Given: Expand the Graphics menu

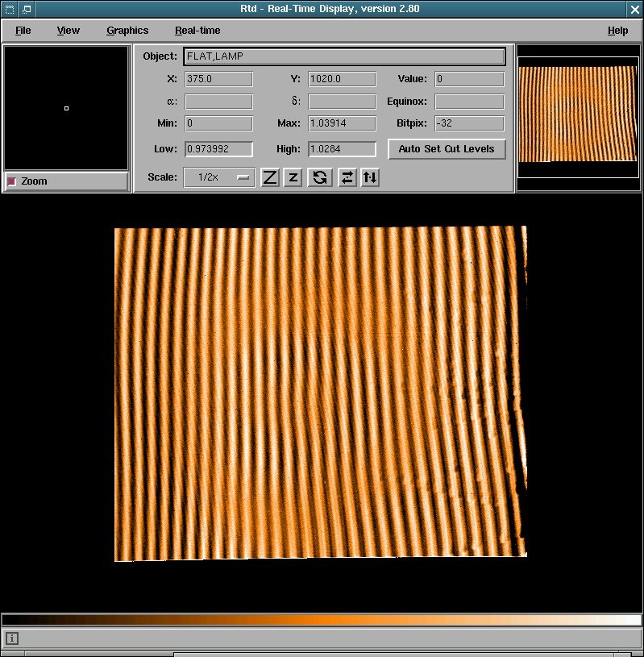Looking at the screenshot, I should click(127, 31).
